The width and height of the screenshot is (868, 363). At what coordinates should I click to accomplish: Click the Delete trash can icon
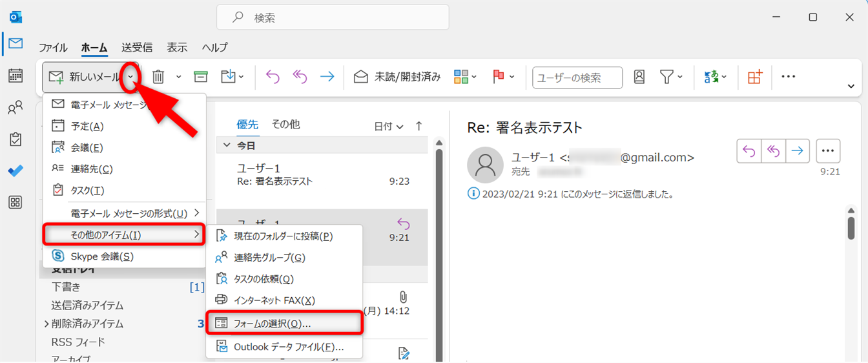coord(158,77)
